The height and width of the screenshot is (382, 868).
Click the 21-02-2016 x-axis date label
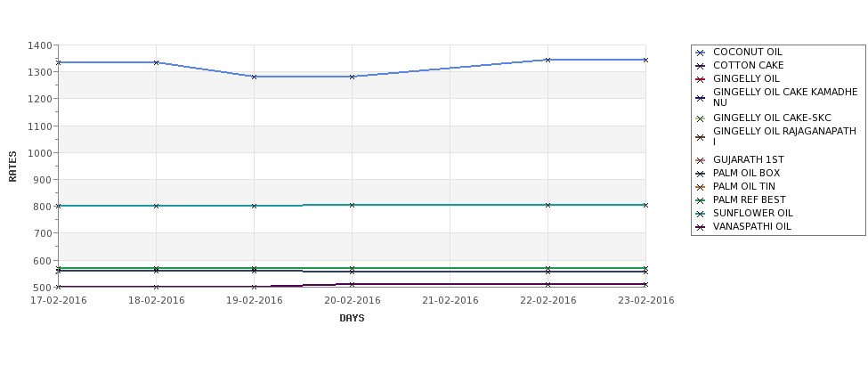[x=450, y=301]
